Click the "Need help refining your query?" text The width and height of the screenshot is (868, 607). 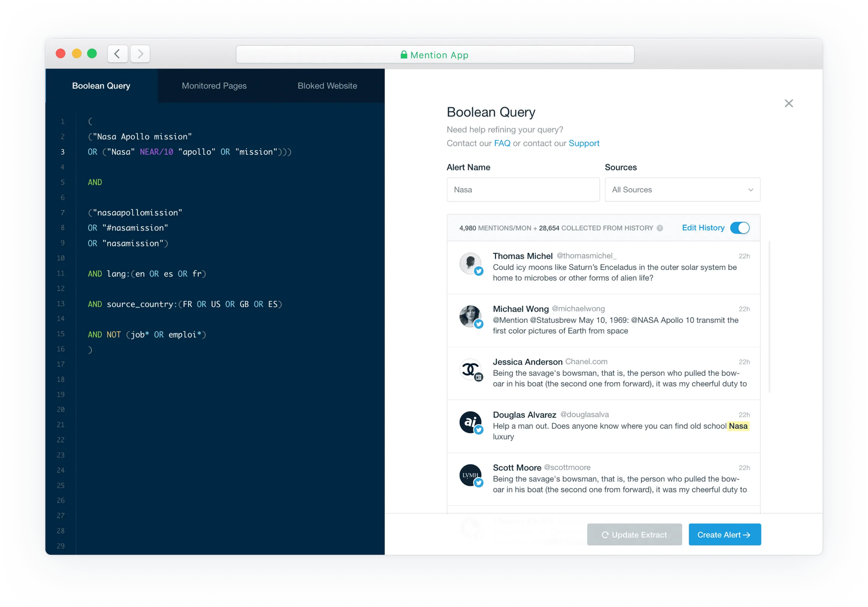(x=505, y=130)
